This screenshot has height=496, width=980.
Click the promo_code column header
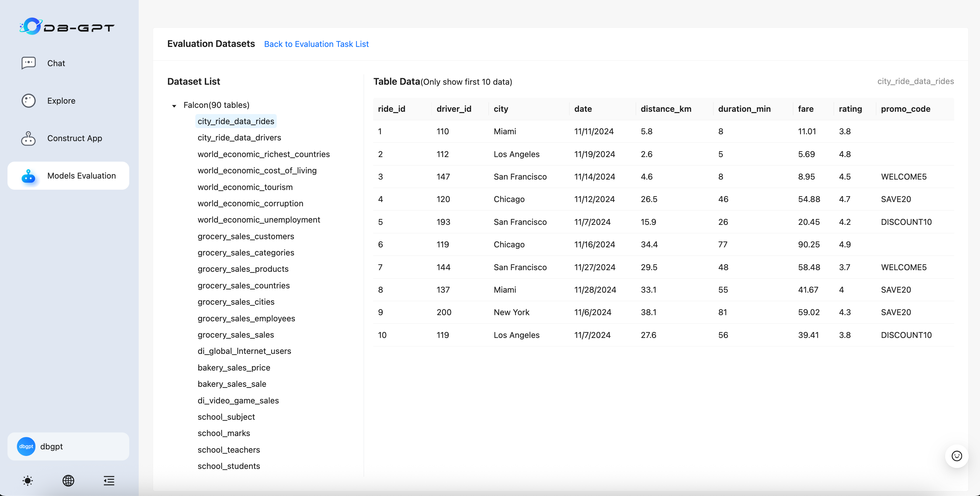click(x=905, y=109)
